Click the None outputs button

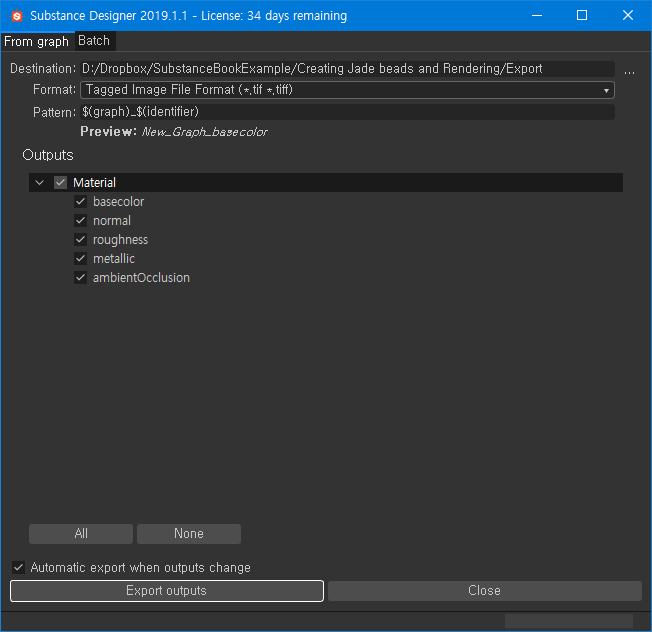(189, 534)
